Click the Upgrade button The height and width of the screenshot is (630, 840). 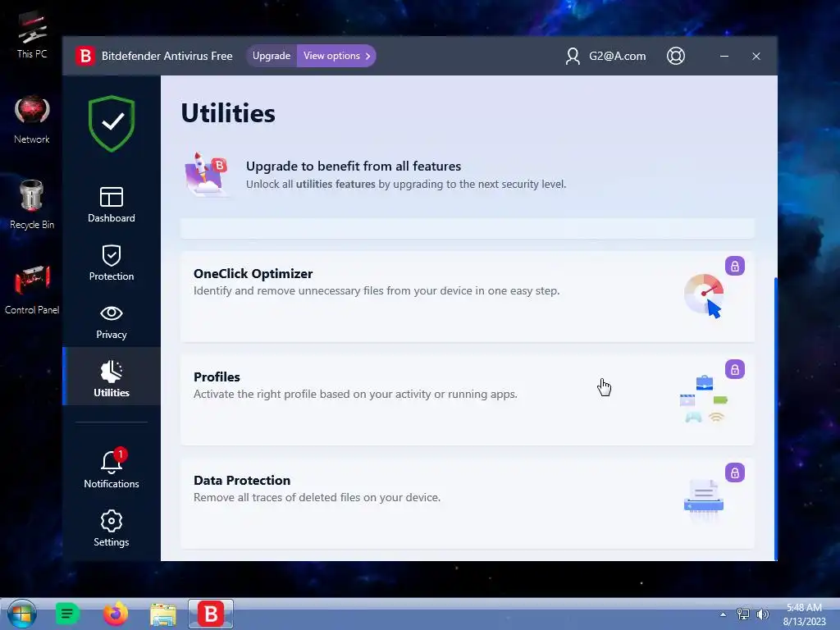tap(272, 56)
